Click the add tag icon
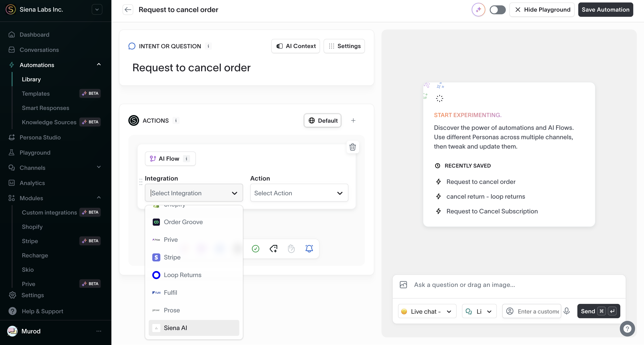This screenshot has height=345, width=644. pyautogui.click(x=273, y=249)
